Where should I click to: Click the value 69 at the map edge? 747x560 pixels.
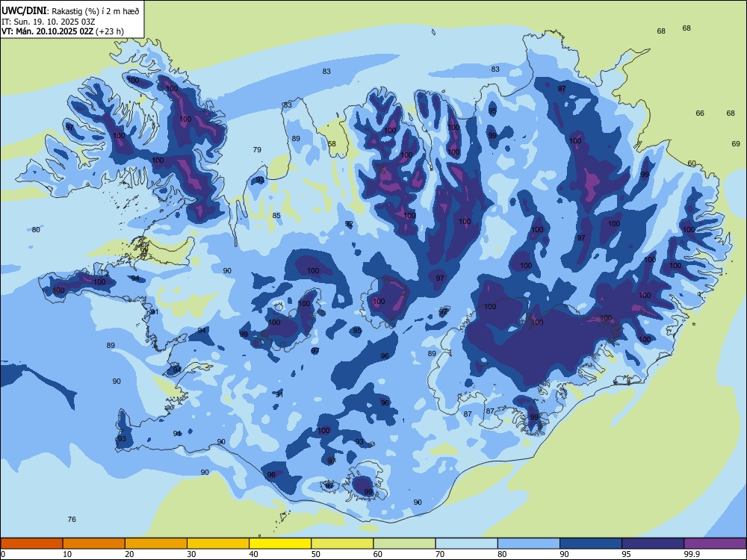pyautogui.click(x=736, y=143)
